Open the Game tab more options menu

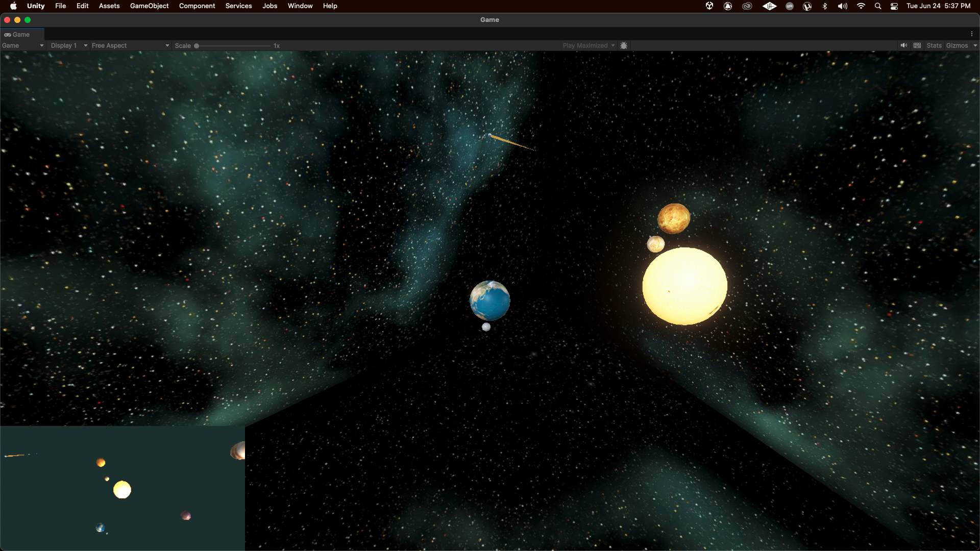coord(972,34)
